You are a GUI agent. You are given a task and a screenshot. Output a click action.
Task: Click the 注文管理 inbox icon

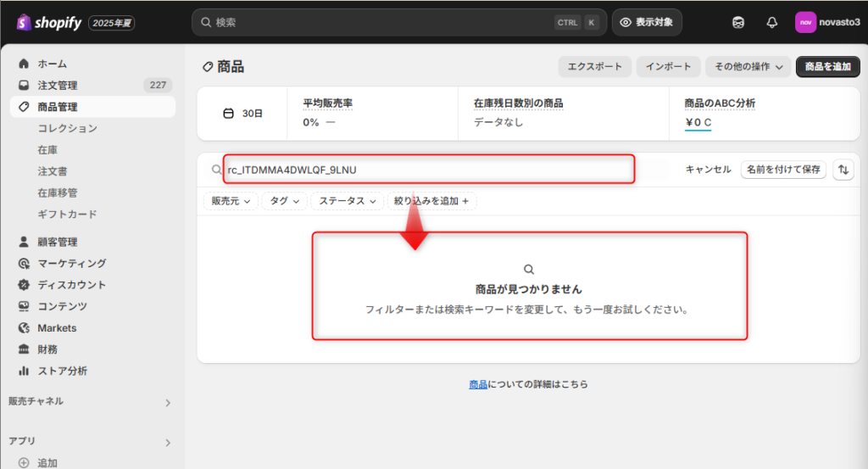tap(24, 86)
